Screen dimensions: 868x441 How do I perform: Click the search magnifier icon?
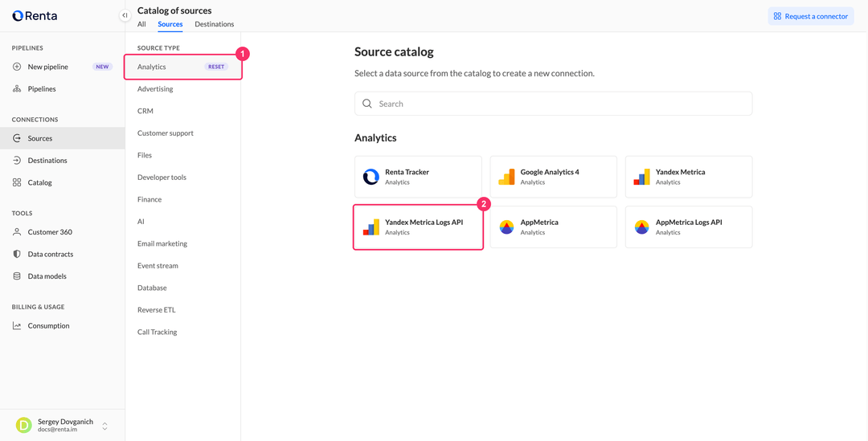[366, 104]
